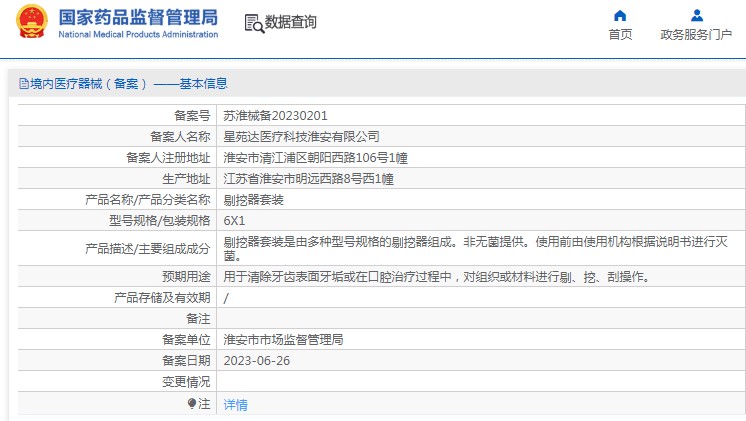Click the 政务服务门户 user icon
This screenshot has height=421, width=746.
(697, 16)
